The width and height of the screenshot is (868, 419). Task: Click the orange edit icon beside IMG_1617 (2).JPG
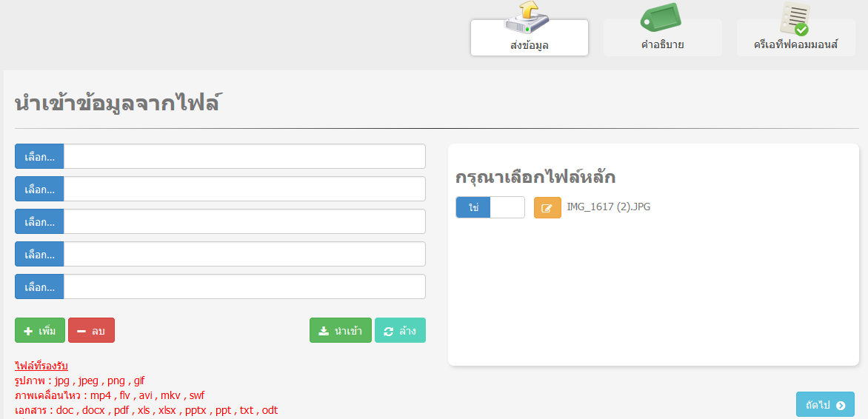click(x=547, y=208)
